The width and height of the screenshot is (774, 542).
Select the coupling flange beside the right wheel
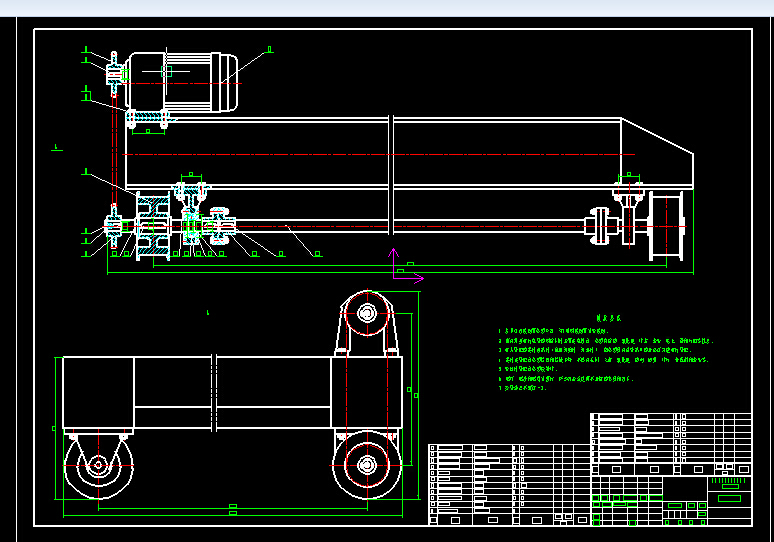pos(599,226)
